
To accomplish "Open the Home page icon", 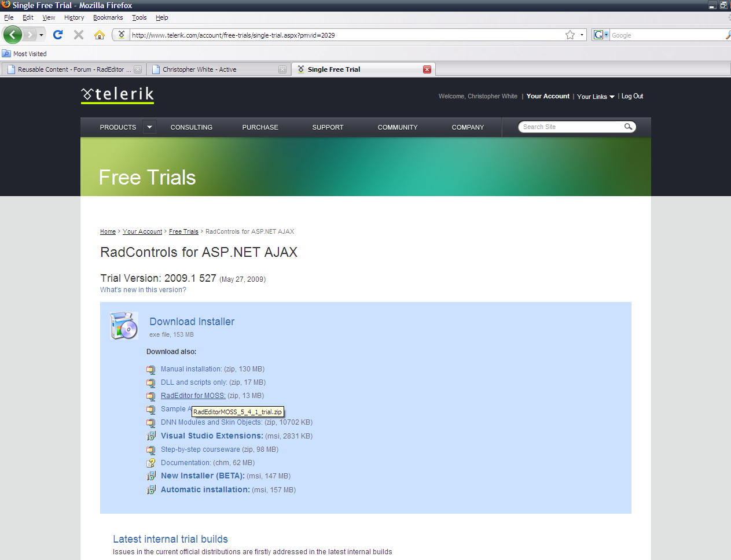I will (x=100, y=35).
